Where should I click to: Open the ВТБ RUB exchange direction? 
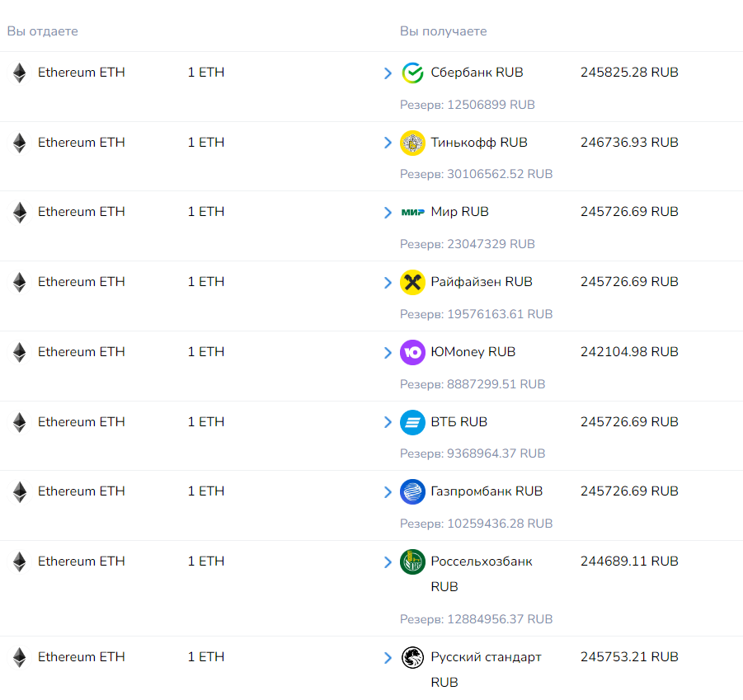(459, 421)
